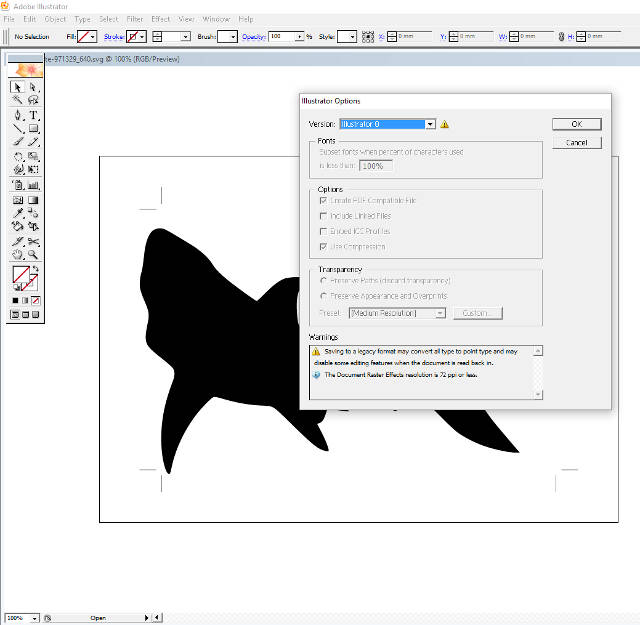This screenshot has width=640, height=625.
Task: Click the constrain proportions chain icon
Action: tap(561, 37)
